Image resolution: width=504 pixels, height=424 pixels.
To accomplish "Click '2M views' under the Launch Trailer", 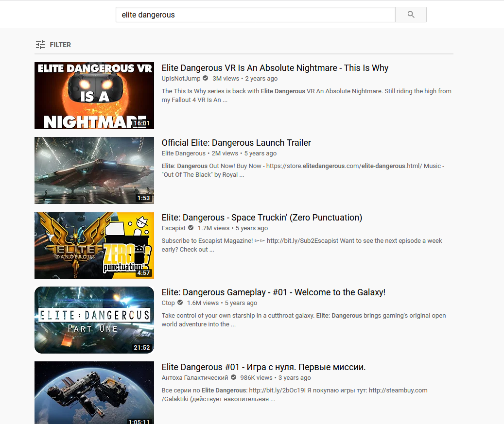I will [225, 153].
